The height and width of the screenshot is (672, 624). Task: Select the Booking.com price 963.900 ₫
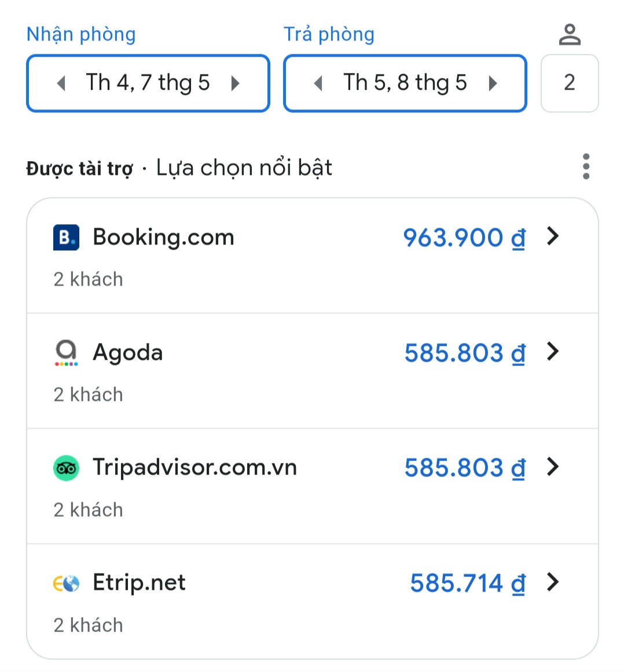464,238
